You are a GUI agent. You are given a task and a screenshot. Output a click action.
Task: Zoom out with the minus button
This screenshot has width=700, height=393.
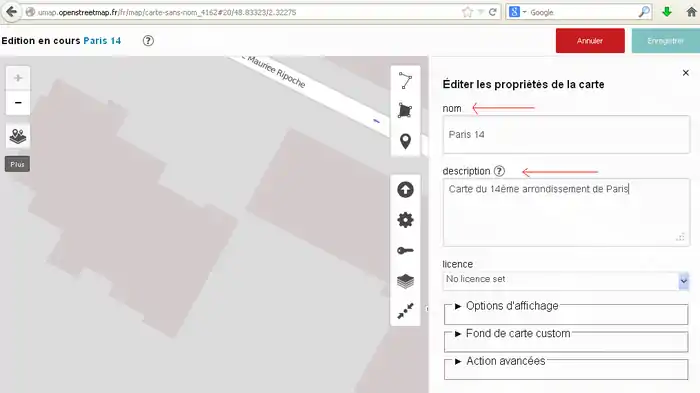[x=18, y=103]
